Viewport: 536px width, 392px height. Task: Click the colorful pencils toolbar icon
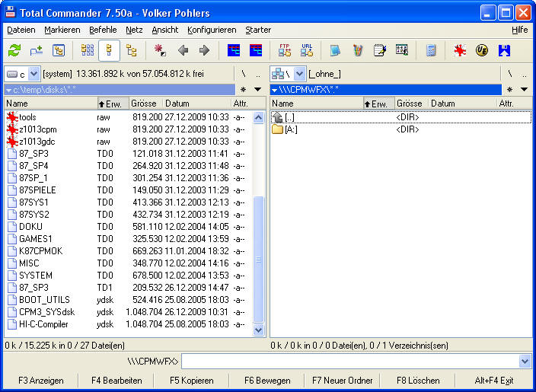tap(358, 50)
